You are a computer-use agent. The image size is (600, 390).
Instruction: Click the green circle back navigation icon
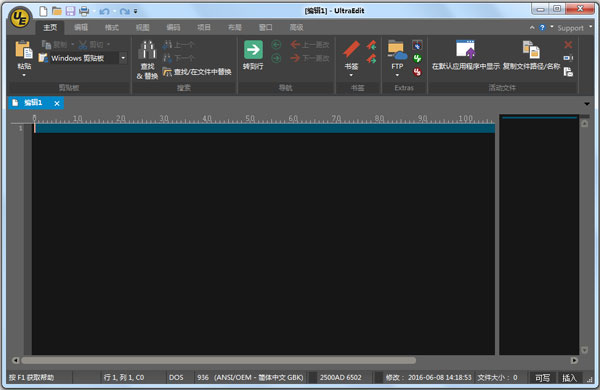point(276,45)
